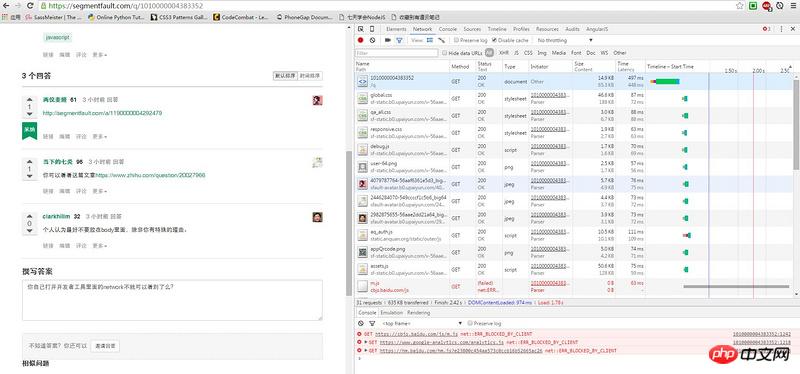Check the Hide data URLs checkbox

tap(444, 53)
